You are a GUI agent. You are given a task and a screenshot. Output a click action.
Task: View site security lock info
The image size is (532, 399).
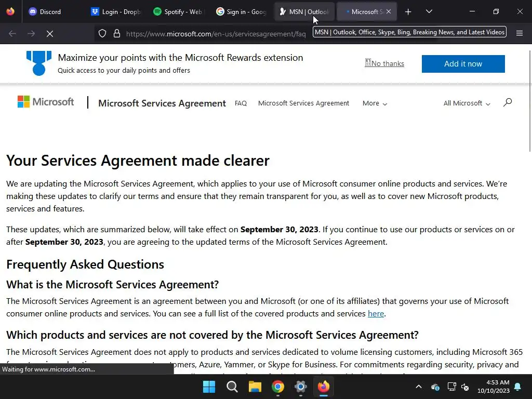click(x=117, y=34)
